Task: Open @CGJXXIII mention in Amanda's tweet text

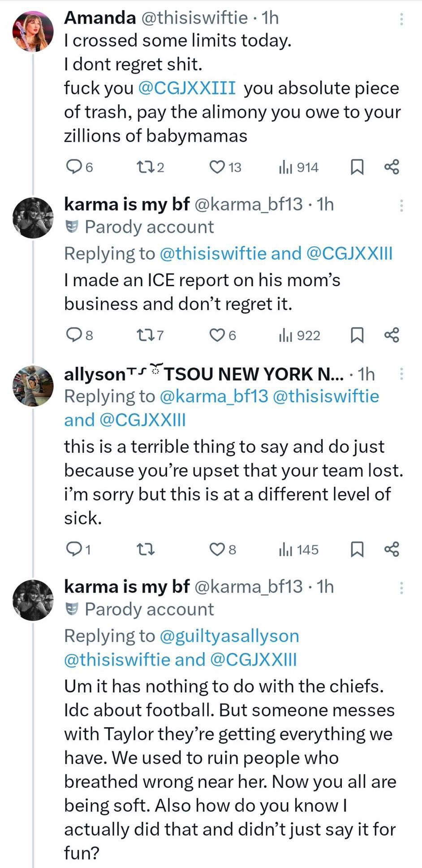Action: click(x=187, y=88)
